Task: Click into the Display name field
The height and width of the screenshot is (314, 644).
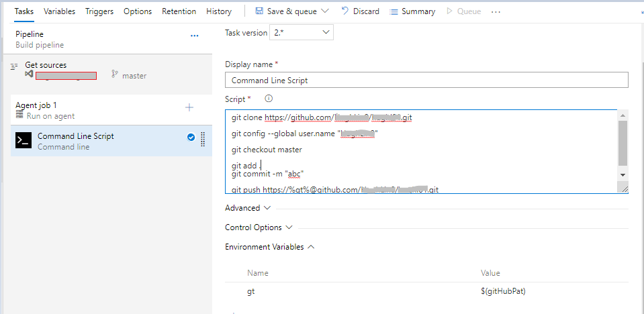Action: (426, 80)
